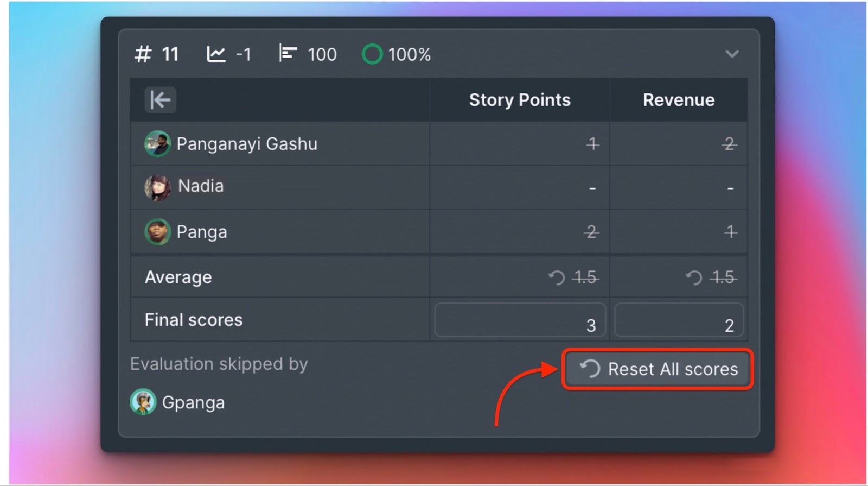
Task: Click Gpanga's avatar icon
Action: pos(143,402)
